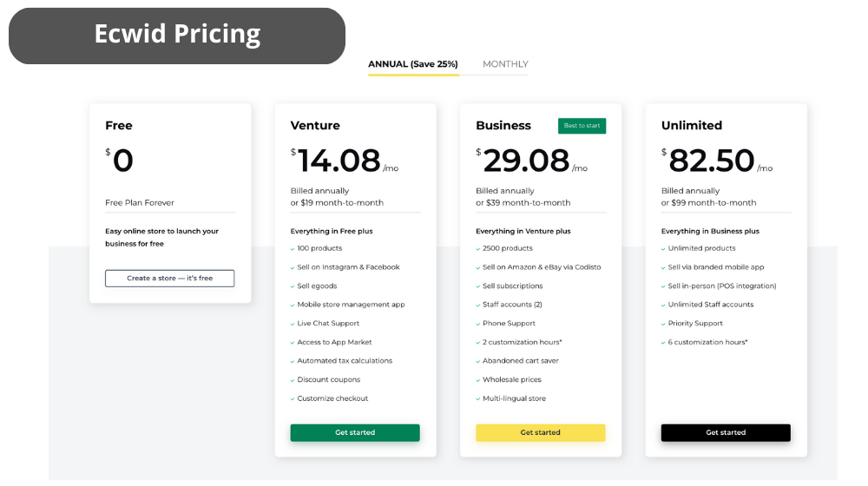This screenshot has width=868, height=486.
Task: Select the ANNUAL (Save 25%) tab
Action: (413, 64)
